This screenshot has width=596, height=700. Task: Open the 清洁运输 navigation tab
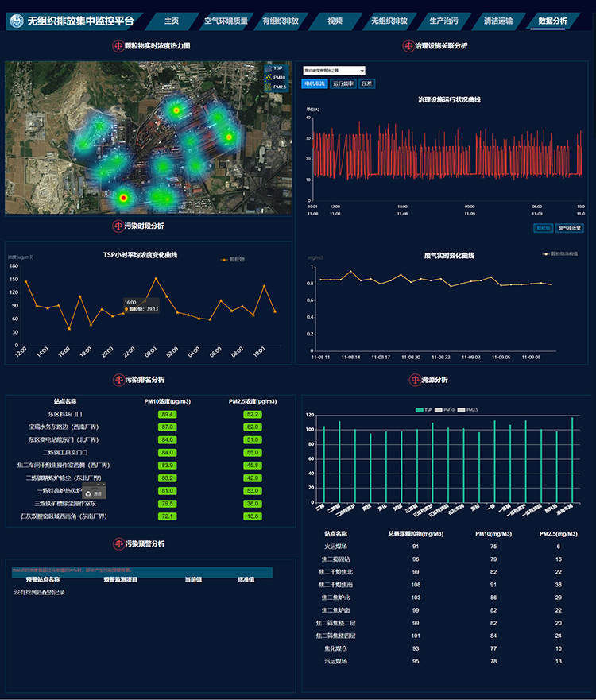[497, 21]
